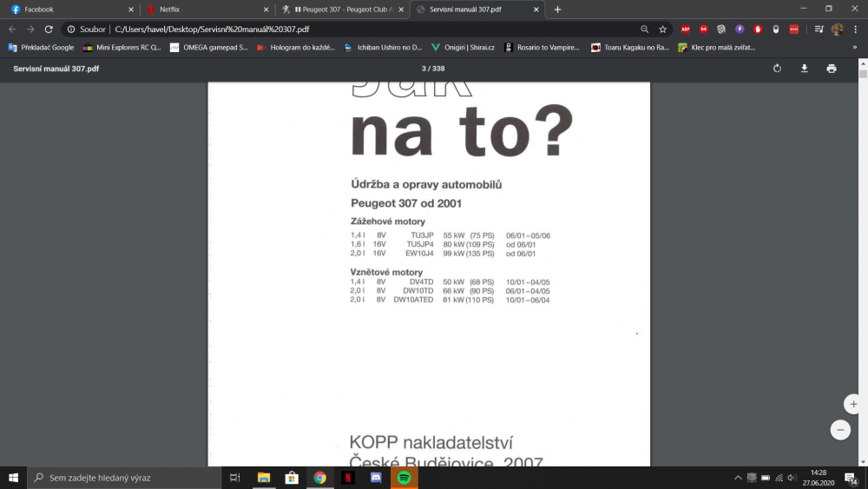The width and height of the screenshot is (868, 489).
Task: Open File Explorer from taskbar
Action: pyautogui.click(x=264, y=478)
